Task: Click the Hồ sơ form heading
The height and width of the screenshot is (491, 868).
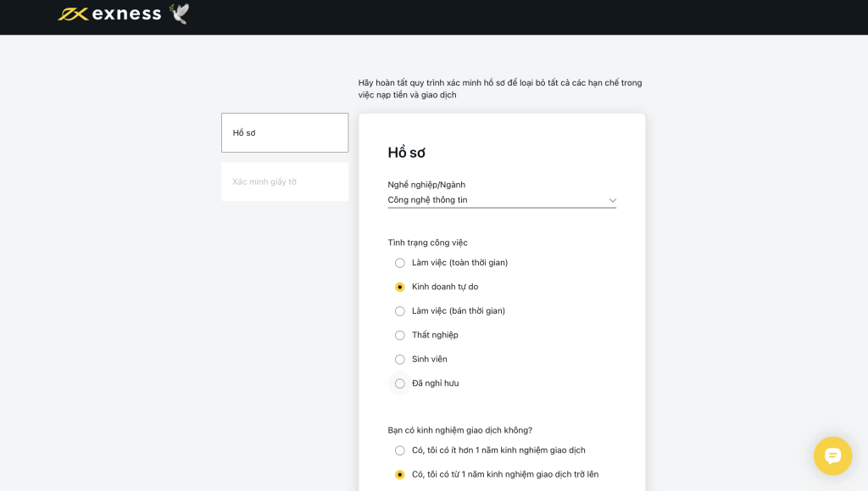Action: click(x=406, y=153)
